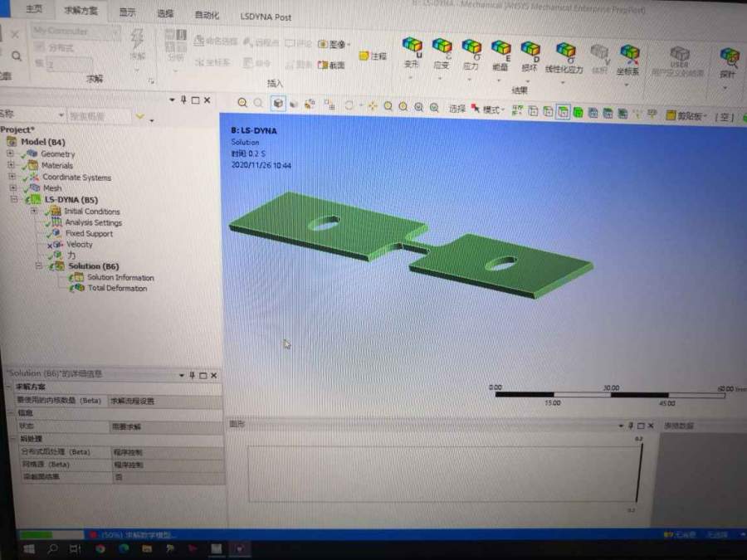Click the red stop-solution button in status bar
This screenshot has width=747, height=560.
[x=93, y=535]
